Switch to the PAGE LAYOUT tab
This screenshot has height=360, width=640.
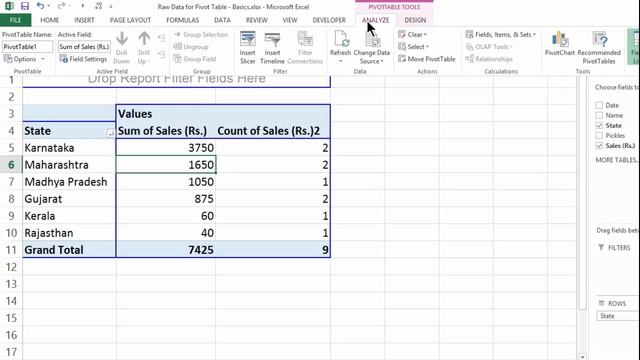tap(130, 20)
